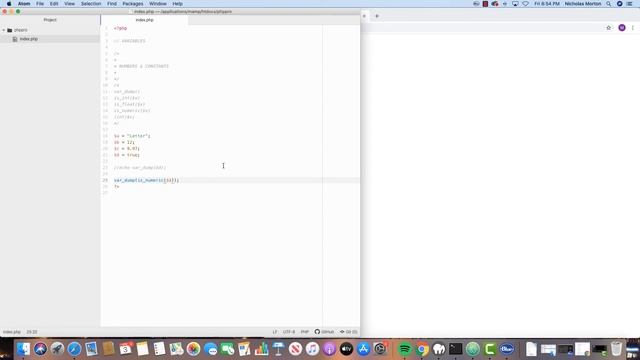Open Wi-Fi menu in menu bar
640x360 pixels.
[x=526, y=4]
